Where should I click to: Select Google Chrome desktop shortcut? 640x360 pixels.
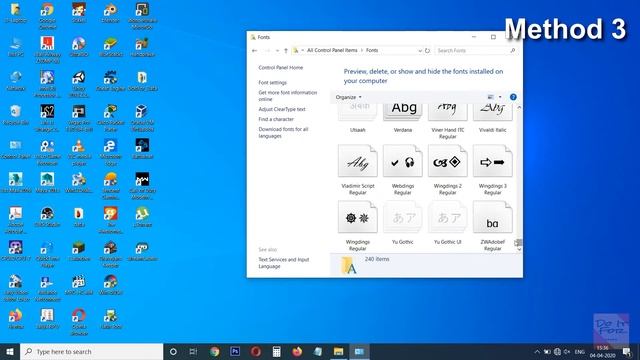point(47,16)
